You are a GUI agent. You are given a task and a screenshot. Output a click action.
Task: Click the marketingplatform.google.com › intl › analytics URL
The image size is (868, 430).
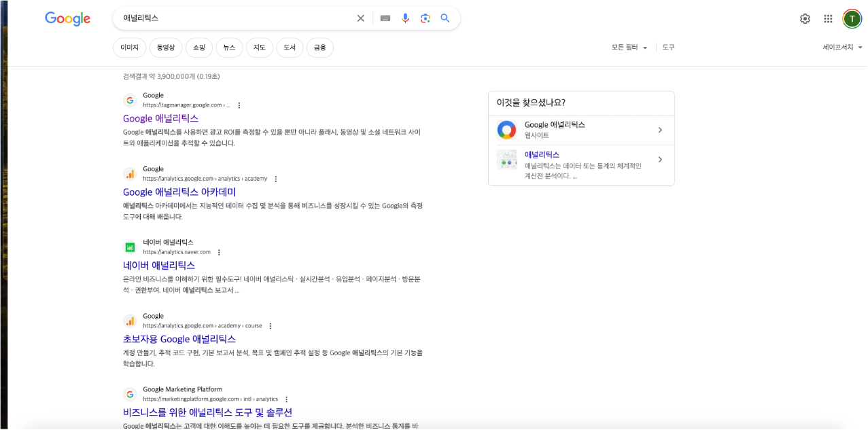210,399
